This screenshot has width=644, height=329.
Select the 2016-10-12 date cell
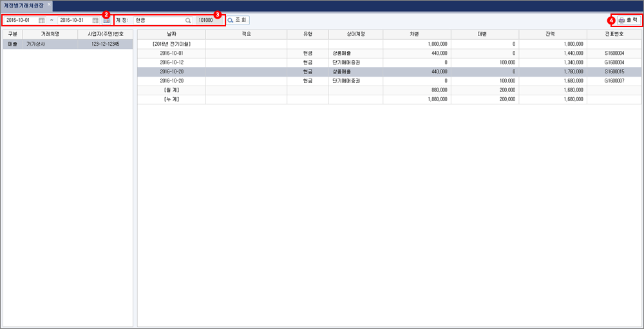coord(172,62)
